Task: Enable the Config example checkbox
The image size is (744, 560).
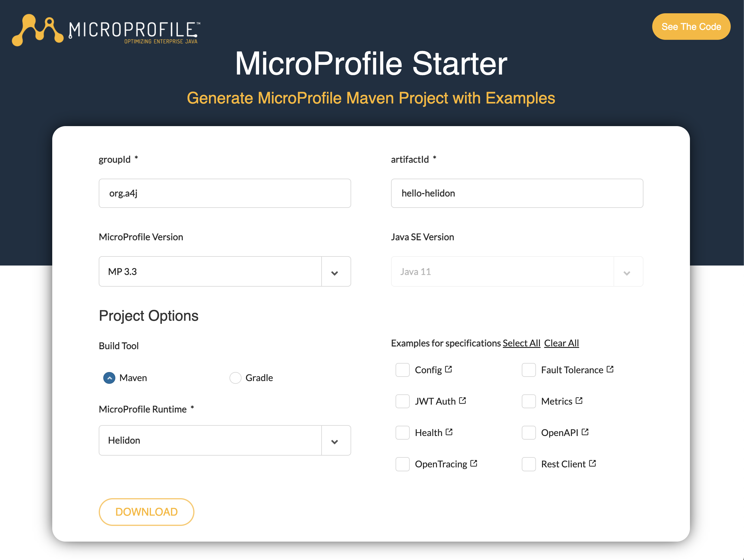Action: click(402, 370)
